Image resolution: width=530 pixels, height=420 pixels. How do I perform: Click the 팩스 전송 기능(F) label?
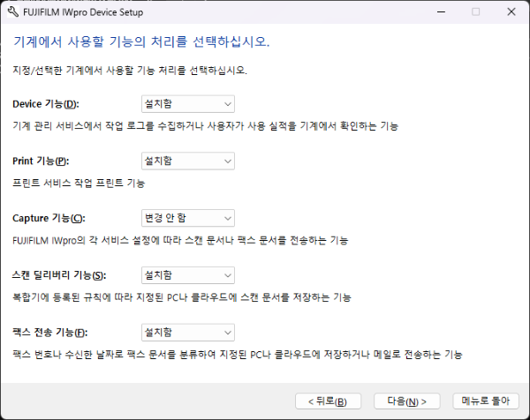click(50, 333)
